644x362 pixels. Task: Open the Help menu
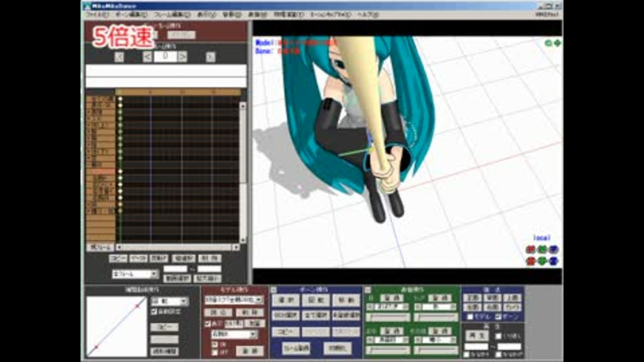point(367,14)
